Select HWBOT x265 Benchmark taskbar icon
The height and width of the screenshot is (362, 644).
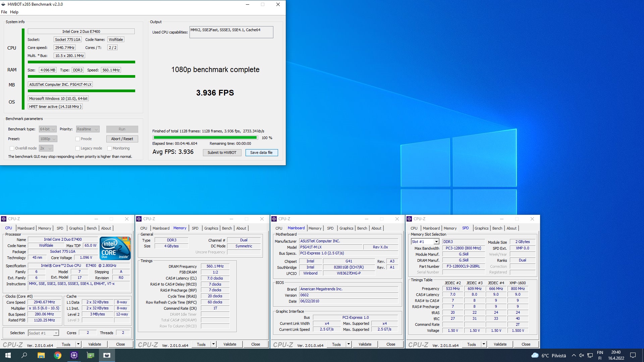pyautogui.click(x=107, y=355)
